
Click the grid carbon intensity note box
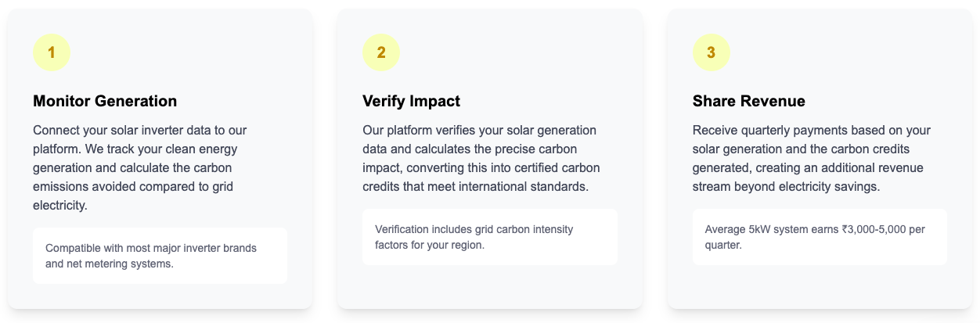(490, 237)
